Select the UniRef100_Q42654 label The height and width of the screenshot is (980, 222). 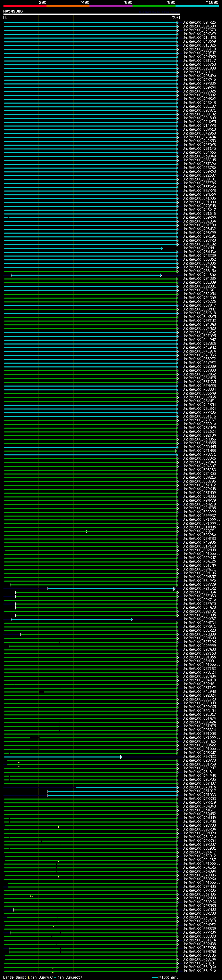click(199, 405)
